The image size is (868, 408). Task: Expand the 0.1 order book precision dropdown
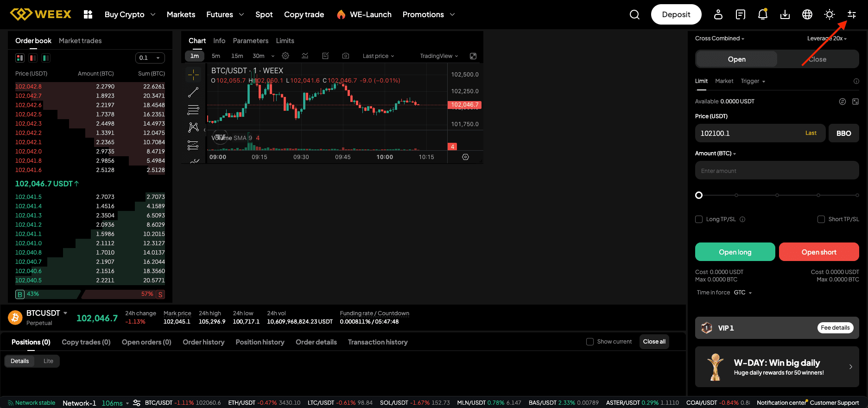coord(150,58)
